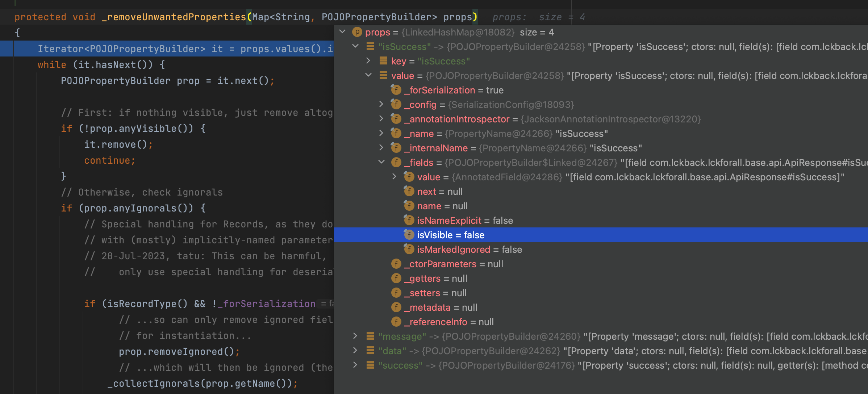This screenshot has height=394, width=868.
Task: Click the field icon next to _forSerialization
Action: click(396, 90)
